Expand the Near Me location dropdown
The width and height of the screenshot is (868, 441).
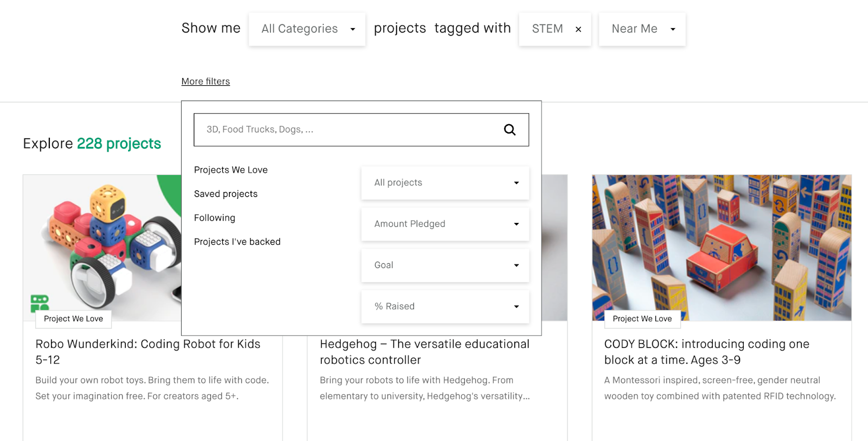point(642,29)
